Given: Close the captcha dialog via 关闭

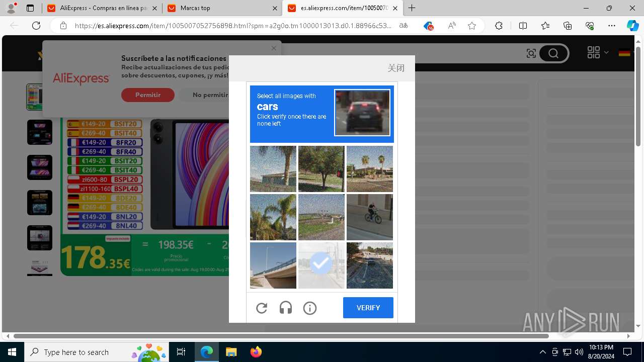Looking at the screenshot, I should pyautogui.click(x=396, y=68).
